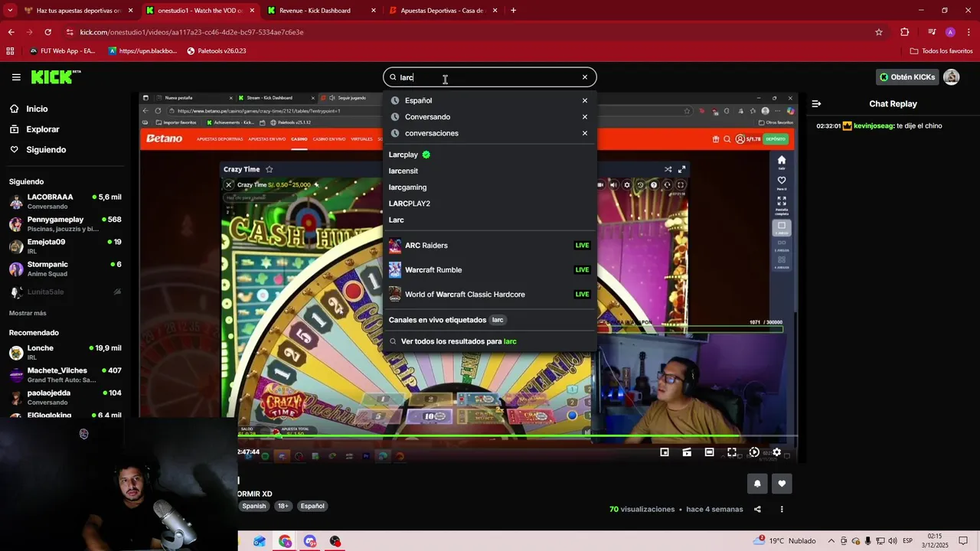Open the Emejota09 followed channel
This screenshot has width=980, height=551.
tap(65, 246)
